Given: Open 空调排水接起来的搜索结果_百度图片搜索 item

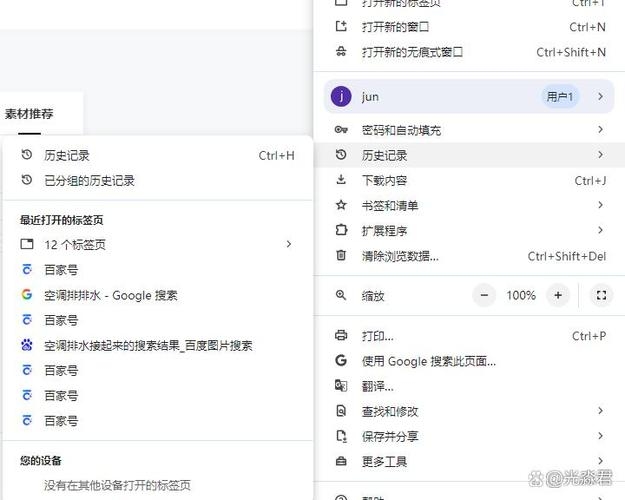Looking at the screenshot, I should 157,346.
